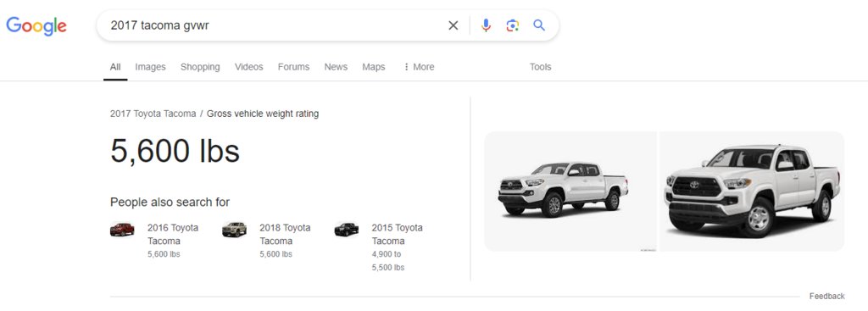Click the tan 2018 Toyota Tacoma thumbnail
The height and width of the screenshot is (311, 868).
(x=234, y=229)
